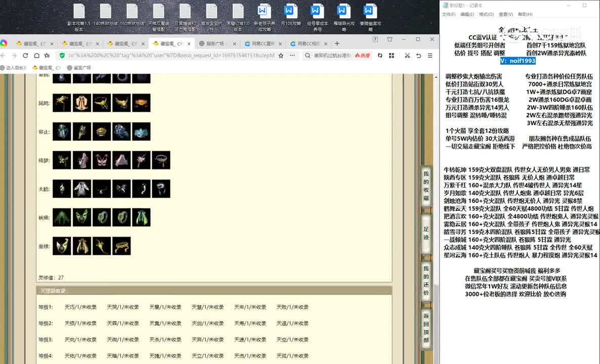
Task: Click the '天杀/1/未收录' entry
Action: point(165,340)
